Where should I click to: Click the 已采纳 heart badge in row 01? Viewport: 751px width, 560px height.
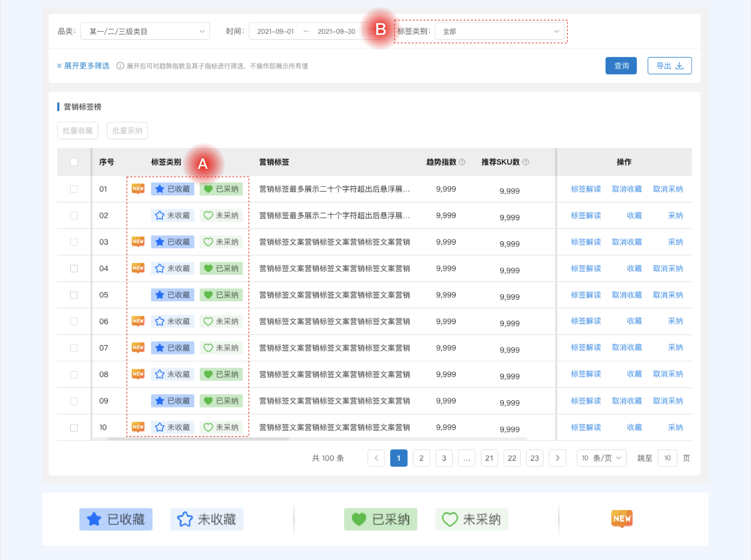(221, 189)
